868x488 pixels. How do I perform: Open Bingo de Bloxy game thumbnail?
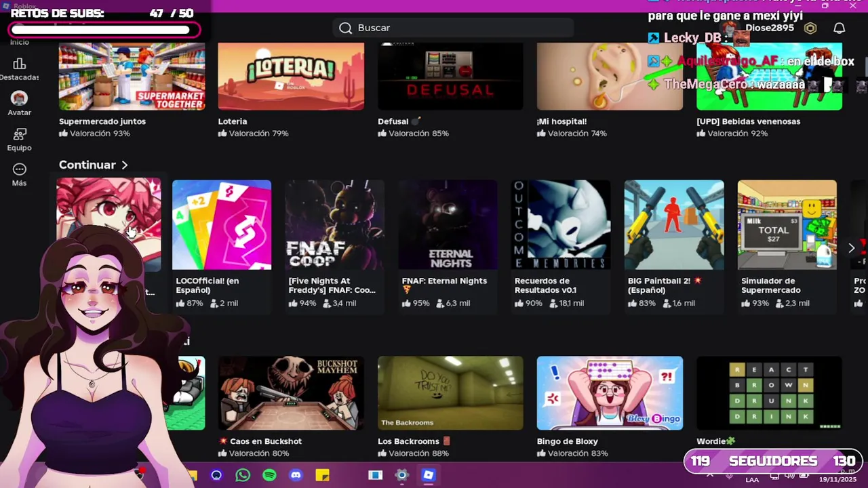pos(610,393)
